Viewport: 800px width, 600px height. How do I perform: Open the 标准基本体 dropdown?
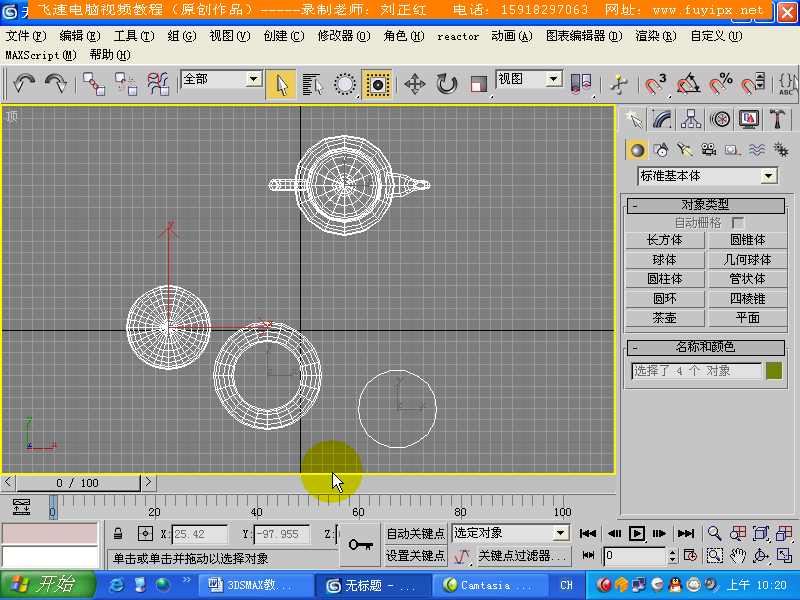pos(707,176)
